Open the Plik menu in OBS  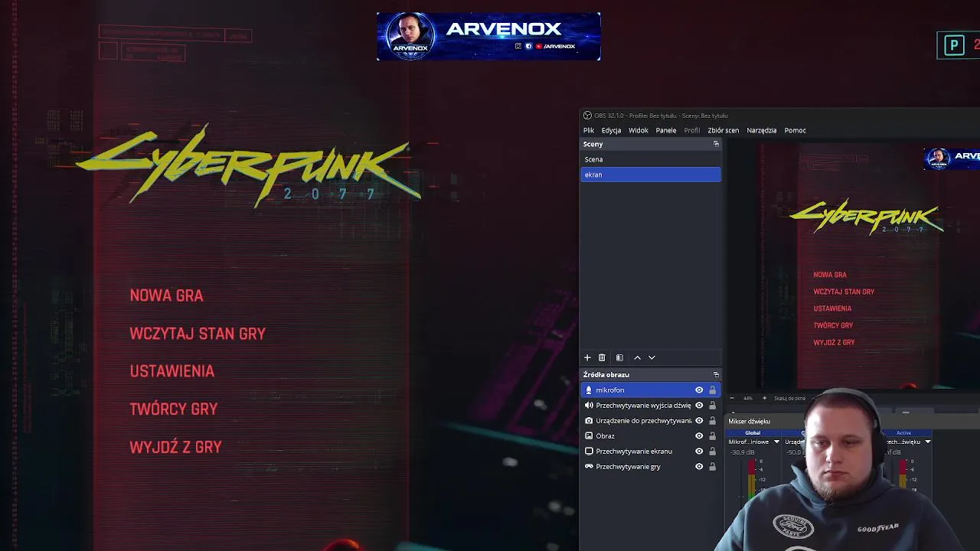[x=589, y=130]
